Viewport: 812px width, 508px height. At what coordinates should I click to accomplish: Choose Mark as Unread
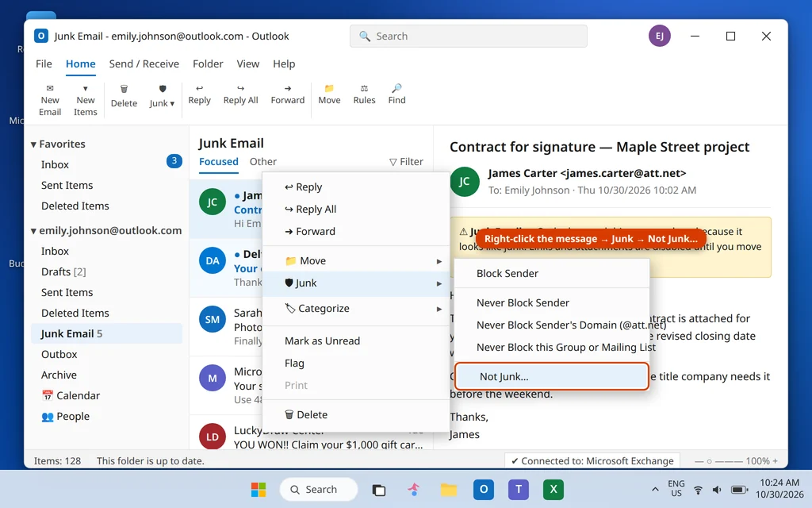click(356, 341)
